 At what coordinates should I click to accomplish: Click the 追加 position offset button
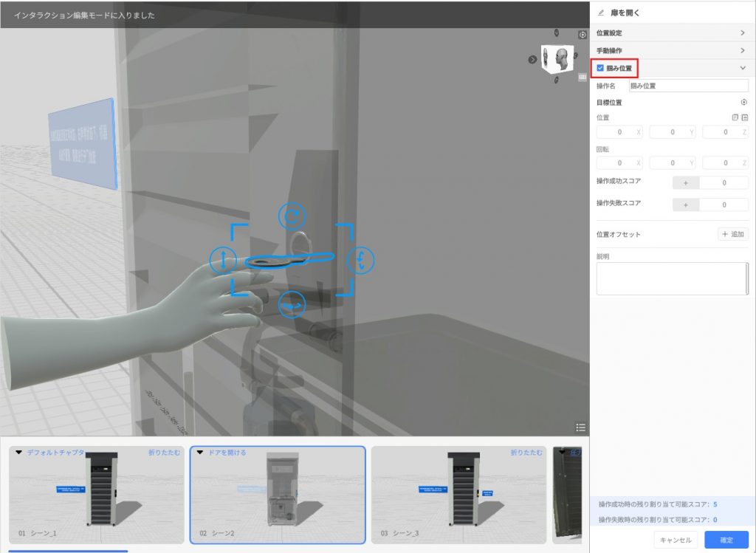pos(733,234)
